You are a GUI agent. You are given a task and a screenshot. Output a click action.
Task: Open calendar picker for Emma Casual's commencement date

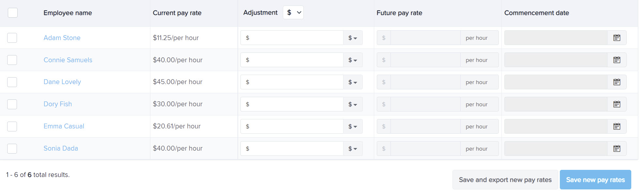click(x=617, y=126)
